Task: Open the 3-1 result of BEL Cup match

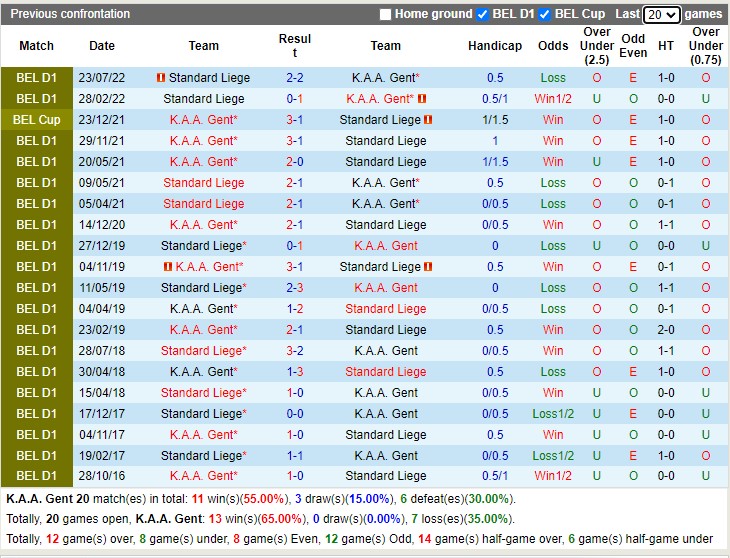Action: point(295,120)
